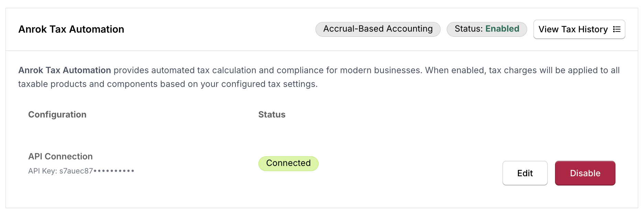Click the masked dots of the API key
The width and height of the screenshot is (644, 213).
coord(114,171)
